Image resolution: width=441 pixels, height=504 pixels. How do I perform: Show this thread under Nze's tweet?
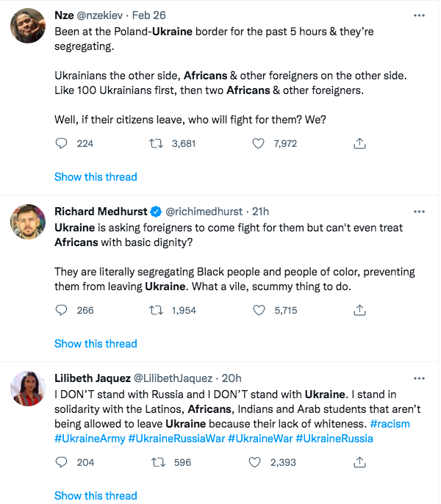coord(96,177)
